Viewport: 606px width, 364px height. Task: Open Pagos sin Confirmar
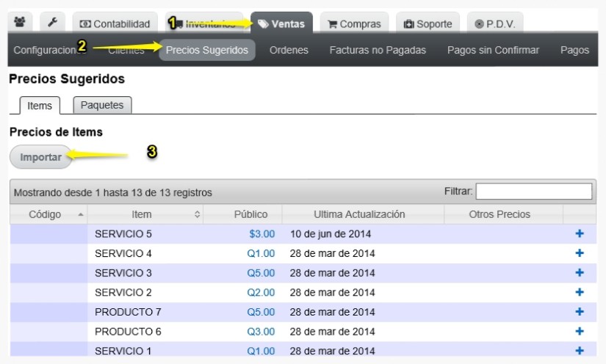493,50
